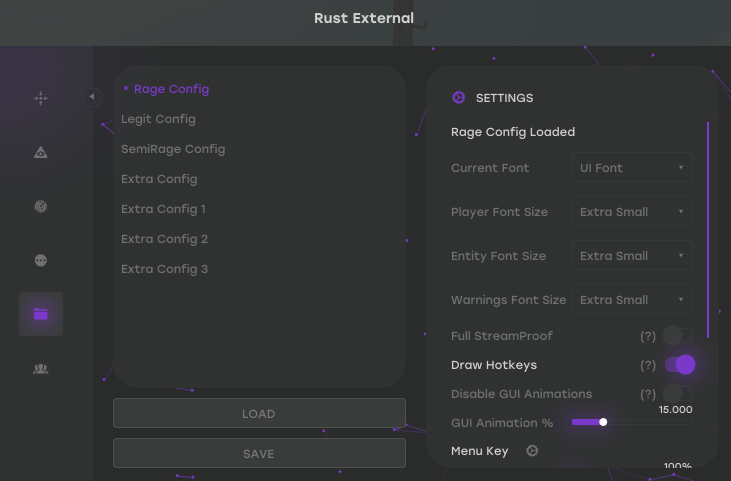Expand the Player Font Size dropdown

coord(632,212)
